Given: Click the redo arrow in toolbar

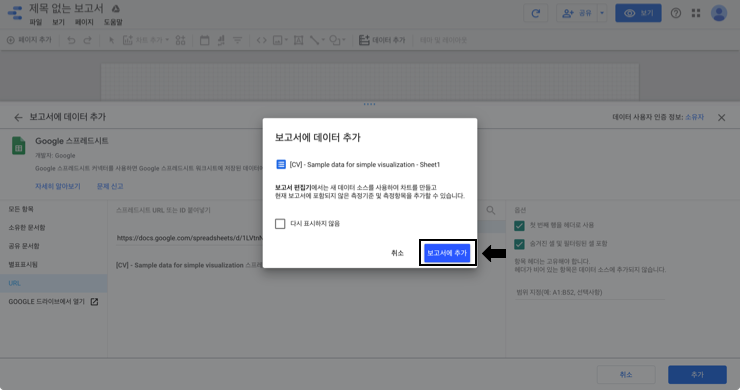Looking at the screenshot, I should click(87, 41).
